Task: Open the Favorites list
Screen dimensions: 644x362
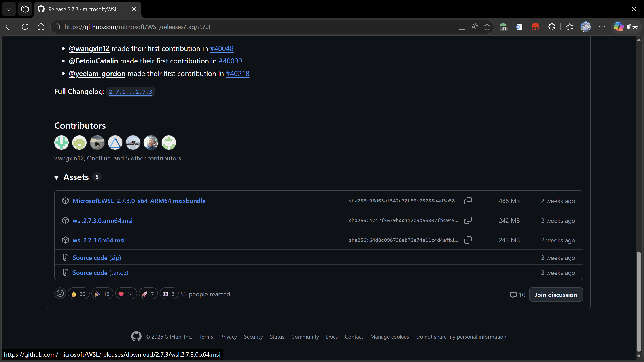Action: pyautogui.click(x=570, y=27)
